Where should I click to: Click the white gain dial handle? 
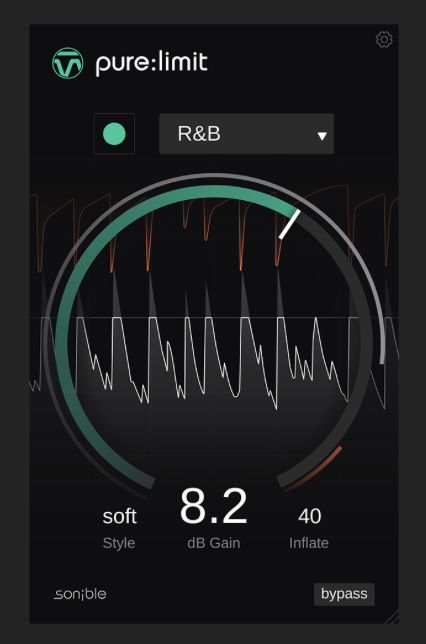point(290,224)
